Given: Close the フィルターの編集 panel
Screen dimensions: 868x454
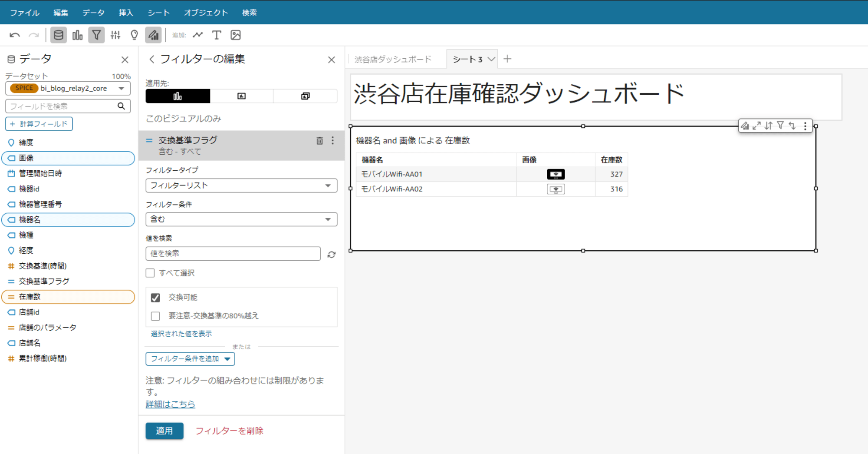Looking at the screenshot, I should (x=332, y=60).
